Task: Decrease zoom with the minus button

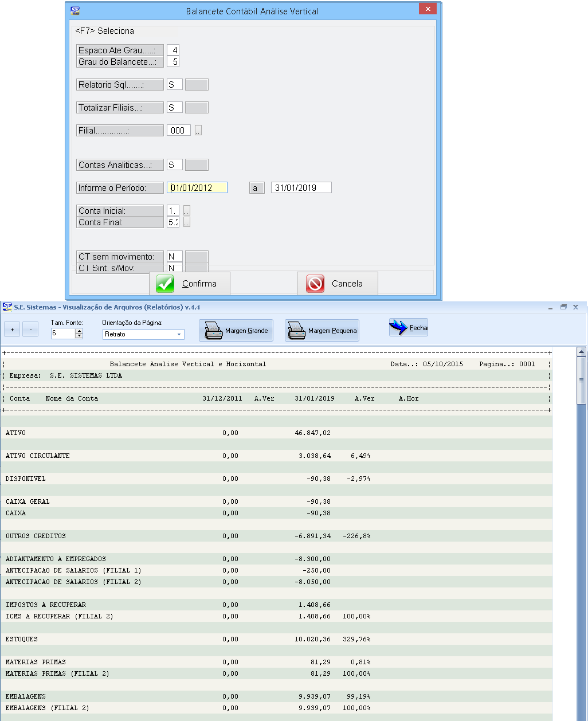Action: tap(30, 330)
